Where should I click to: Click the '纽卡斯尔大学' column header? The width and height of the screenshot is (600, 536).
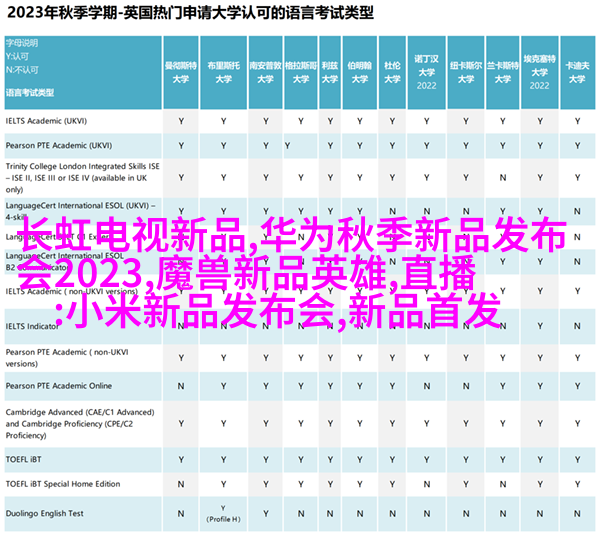coord(466,72)
